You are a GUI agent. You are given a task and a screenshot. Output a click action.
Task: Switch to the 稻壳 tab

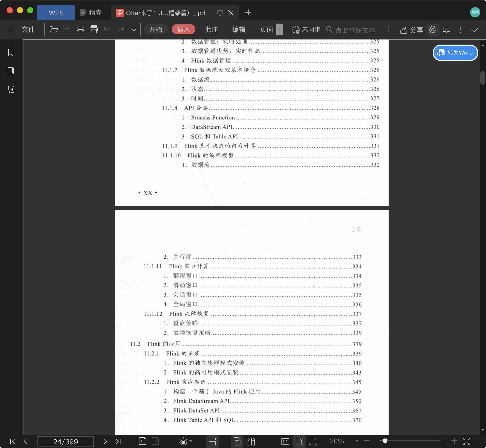click(x=91, y=13)
